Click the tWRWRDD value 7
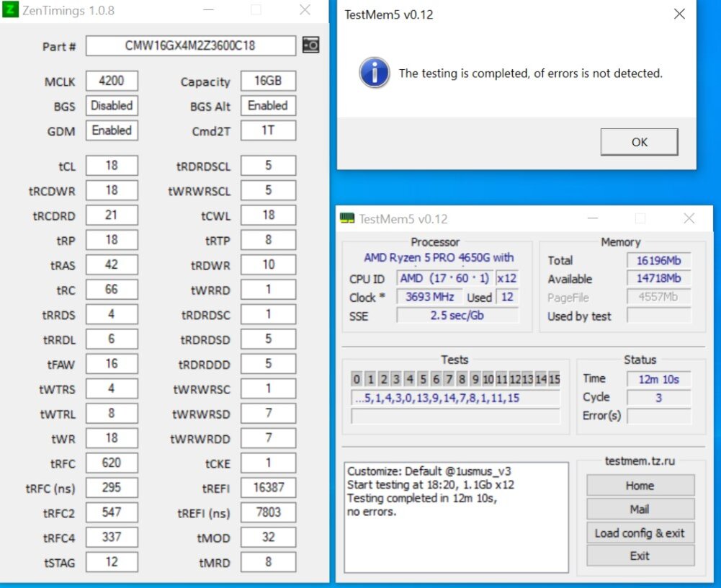The height and width of the screenshot is (588, 721). pos(268,438)
